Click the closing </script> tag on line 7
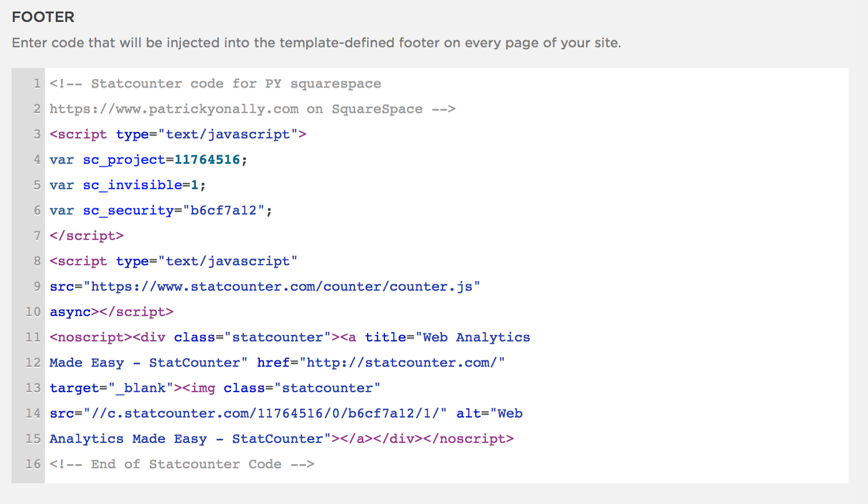Viewport: 868px width, 504px height. point(86,236)
